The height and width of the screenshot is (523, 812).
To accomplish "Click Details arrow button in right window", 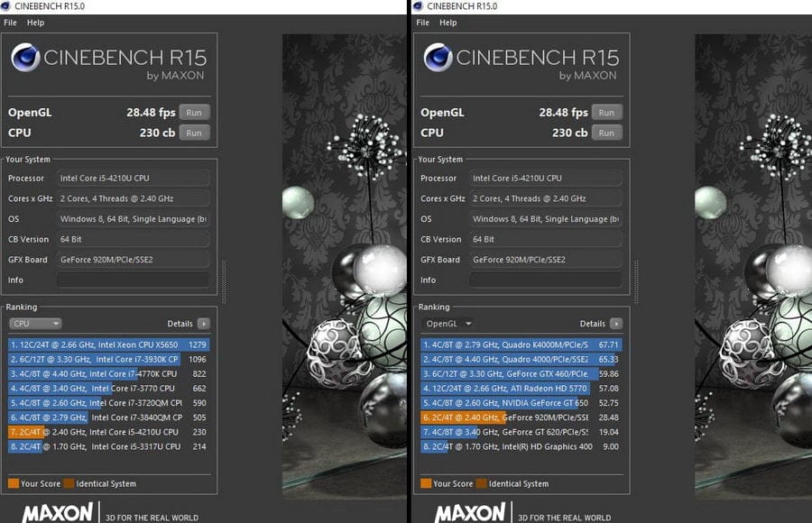I will point(616,324).
